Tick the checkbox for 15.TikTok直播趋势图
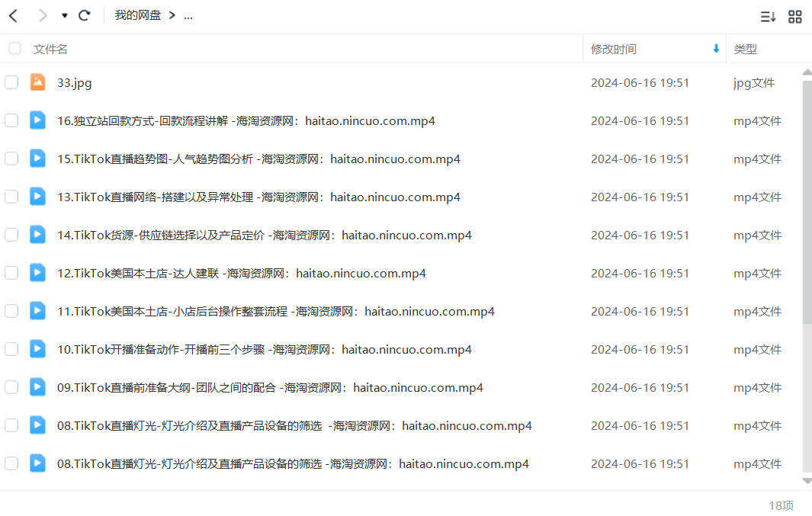This screenshot has height=516, width=812. [x=11, y=159]
